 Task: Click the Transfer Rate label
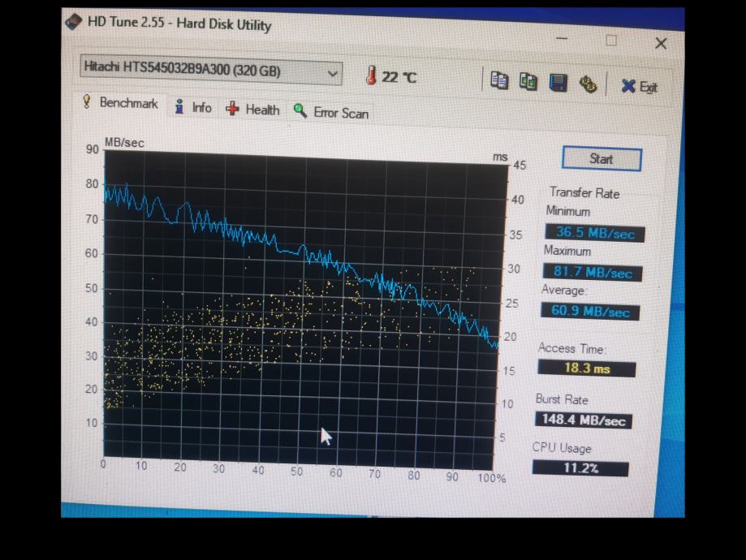[584, 192]
